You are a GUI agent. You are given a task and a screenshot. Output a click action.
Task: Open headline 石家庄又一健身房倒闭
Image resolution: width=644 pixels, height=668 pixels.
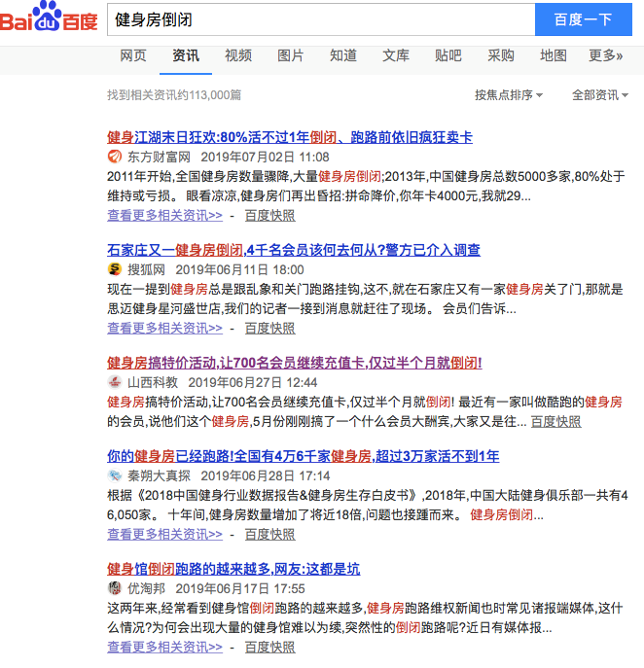[294, 250]
